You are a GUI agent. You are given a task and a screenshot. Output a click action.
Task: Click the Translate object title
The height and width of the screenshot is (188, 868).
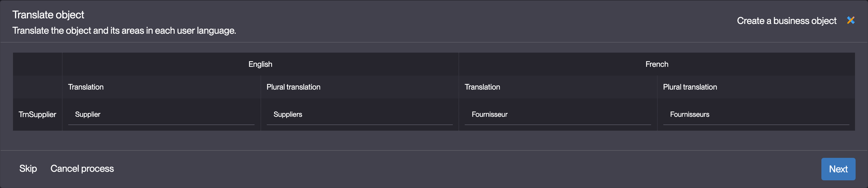pos(48,14)
